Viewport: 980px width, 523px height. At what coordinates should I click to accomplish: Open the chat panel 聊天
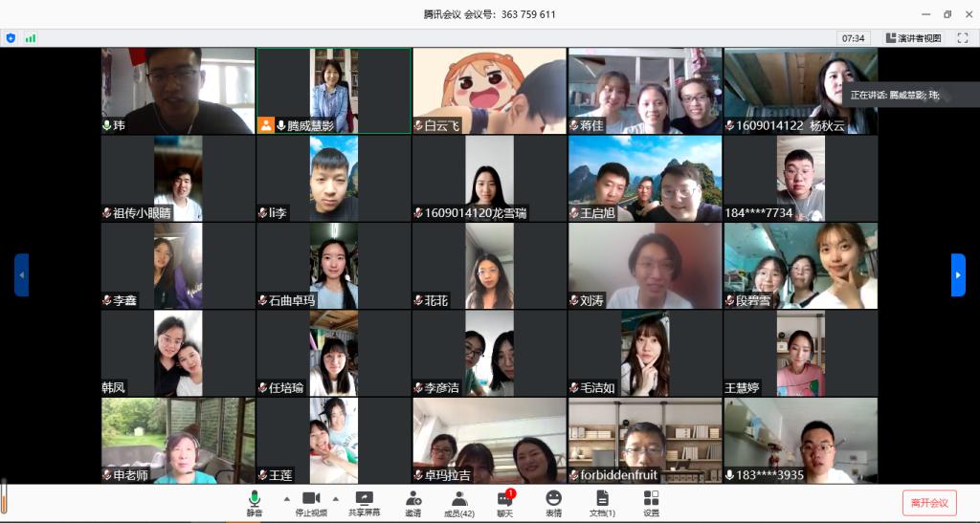(x=505, y=503)
